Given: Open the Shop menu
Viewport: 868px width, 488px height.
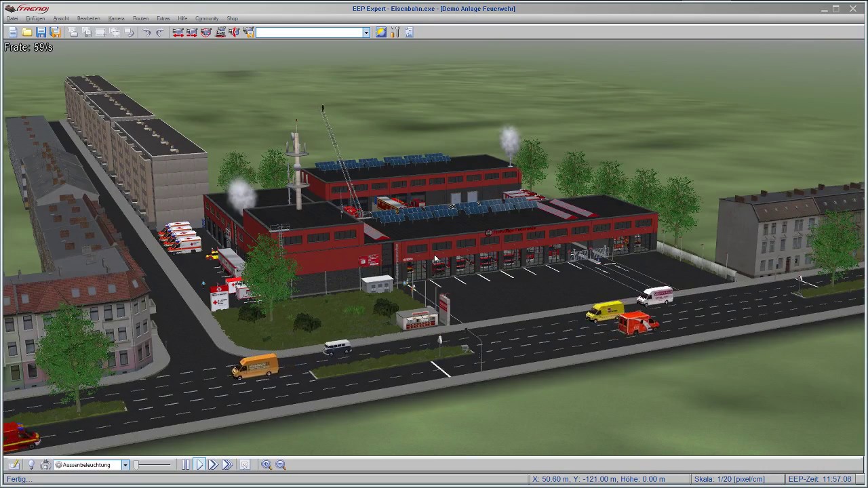Looking at the screenshot, I should coord(232,18).
